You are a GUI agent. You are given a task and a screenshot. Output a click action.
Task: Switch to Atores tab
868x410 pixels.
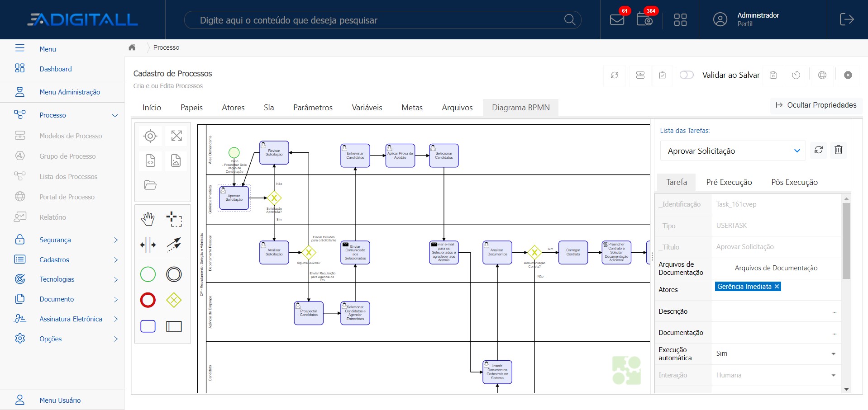[x=233, y=108]
